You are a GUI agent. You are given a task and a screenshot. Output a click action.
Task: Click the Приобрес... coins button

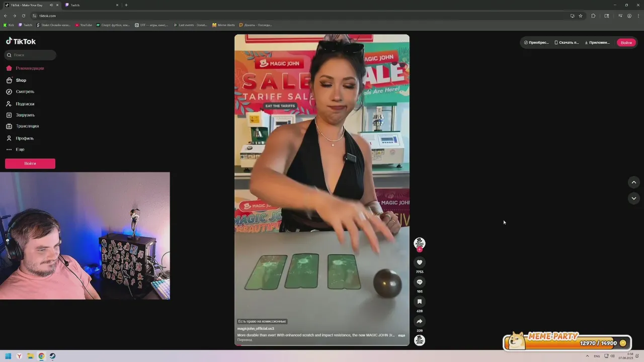[x=536, y=43]
